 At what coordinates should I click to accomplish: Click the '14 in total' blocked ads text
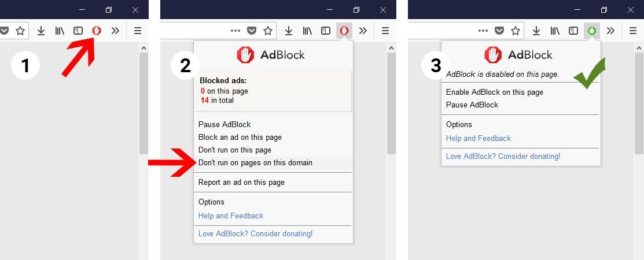click(x=217, y=101)
